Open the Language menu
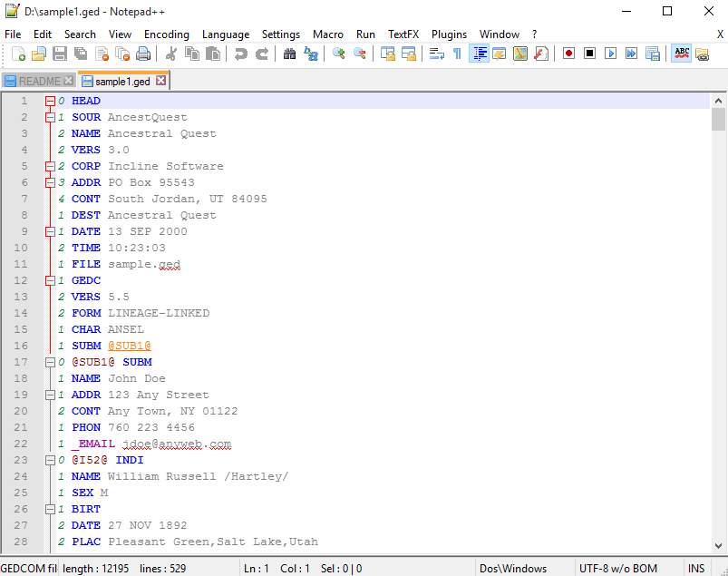This screenshot has height=576, width=728. point(226,34)
